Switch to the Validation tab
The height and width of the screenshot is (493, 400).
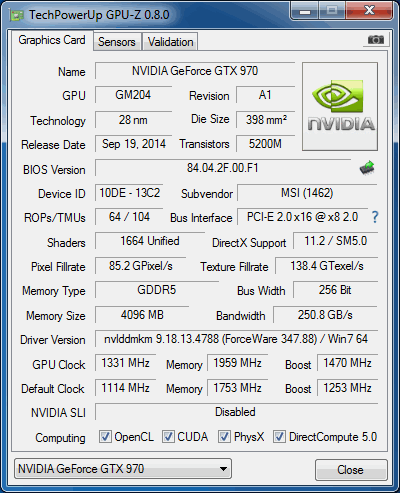170,42
